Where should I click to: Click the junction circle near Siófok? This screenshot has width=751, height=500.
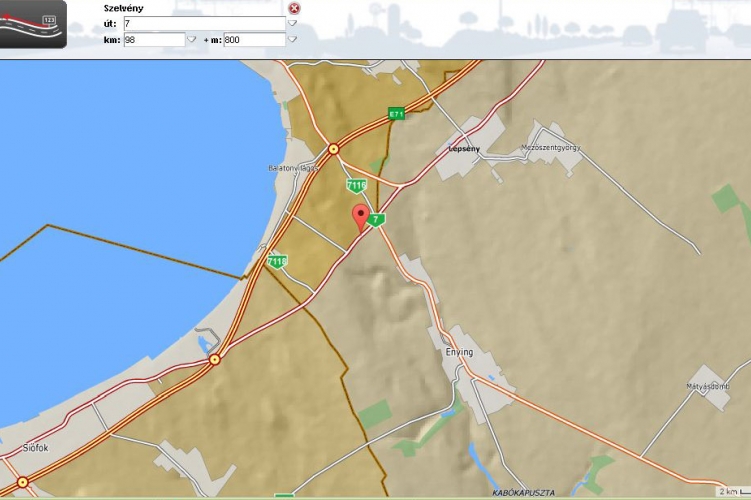coord(22,482)
